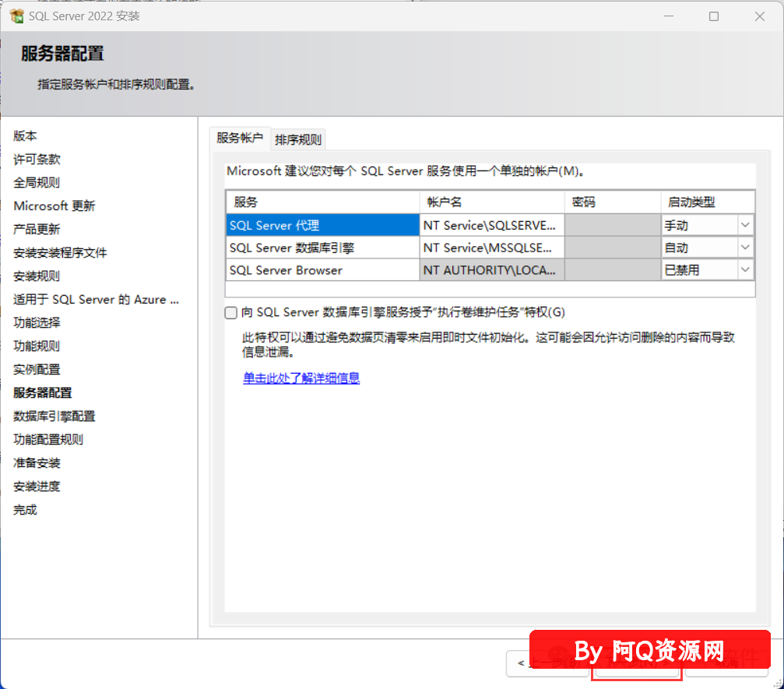Viewport: 784px width, 689px height.
Task: Select the SQL Server Browser service row
Action: 322,270
